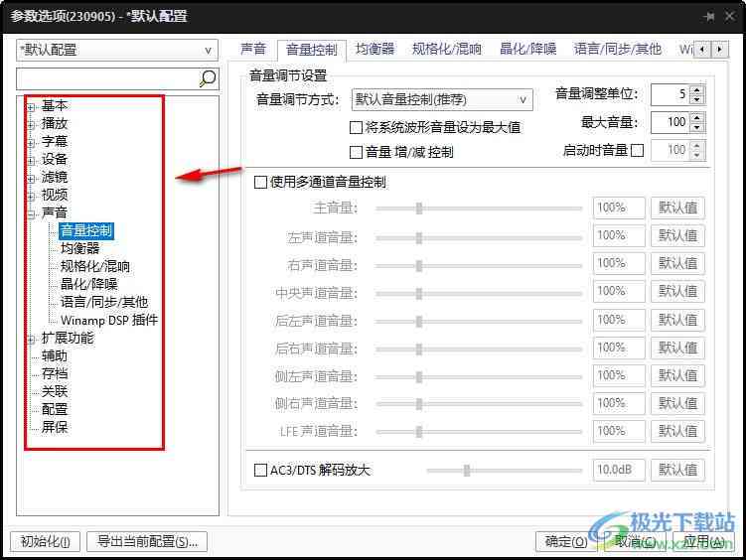Screen dimensions: 746x560
Task: Select Winamp DSP 插件 tree item
Action: 109,320
